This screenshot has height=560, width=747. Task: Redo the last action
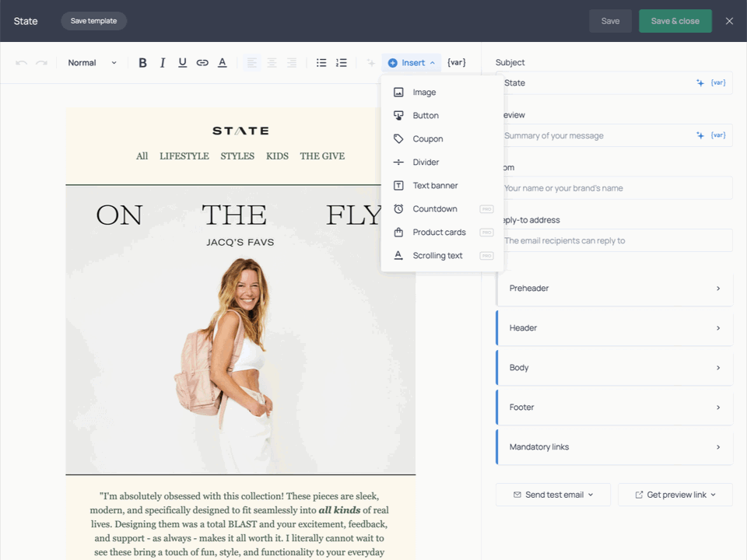tap(42, 62)
